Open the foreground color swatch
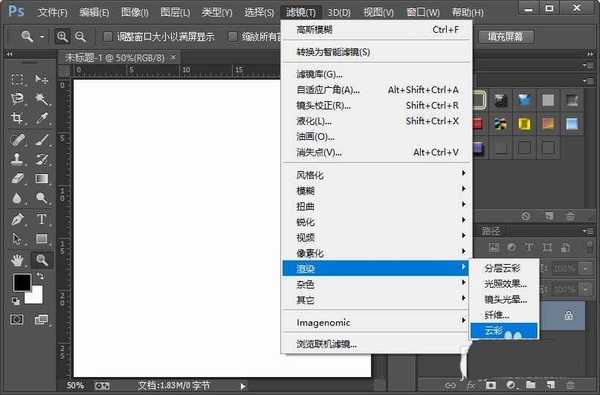The height and width of the screenshot is (395, 600). tap(22, 282)
